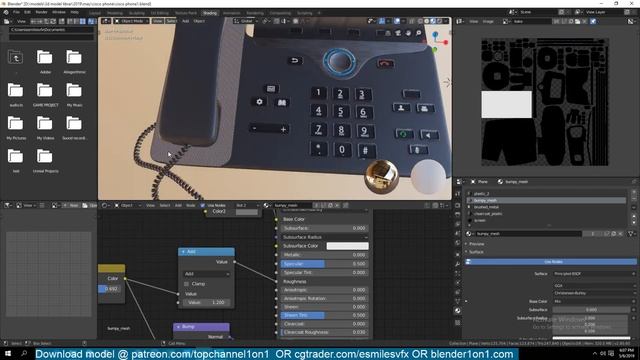Click the Metallic value field on node

point(324,255)
